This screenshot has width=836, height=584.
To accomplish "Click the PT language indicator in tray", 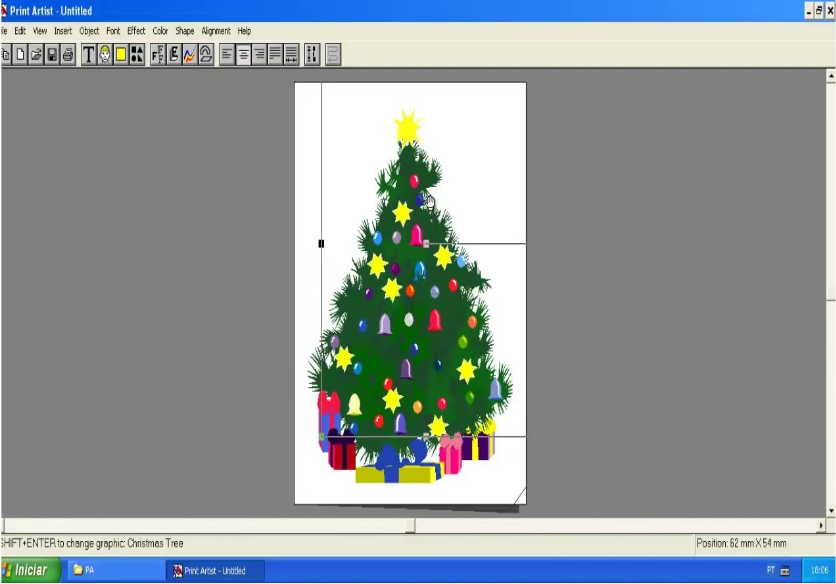I will click(770, 570).
